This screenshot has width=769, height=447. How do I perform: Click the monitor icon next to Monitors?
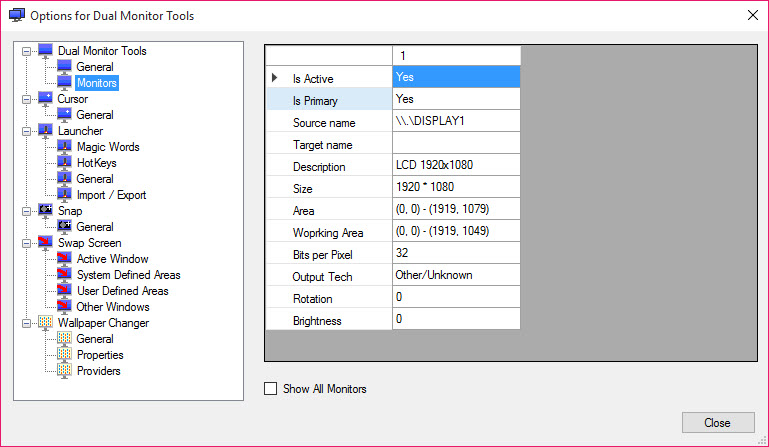[64, 83]
